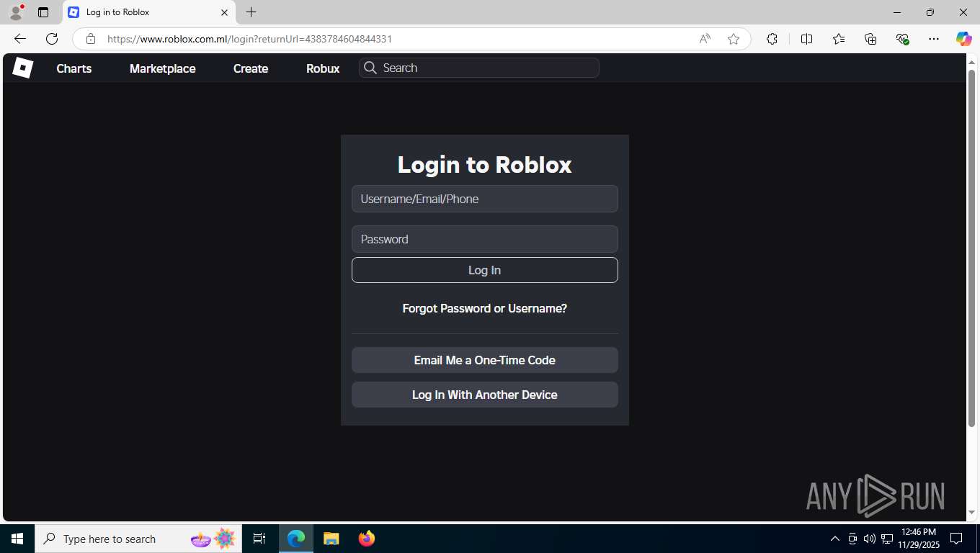Image resolution: width=980 pixels, height=553 pixels.
Task: Click scrollbar down arrow
Action: click(x=971, y=513)
